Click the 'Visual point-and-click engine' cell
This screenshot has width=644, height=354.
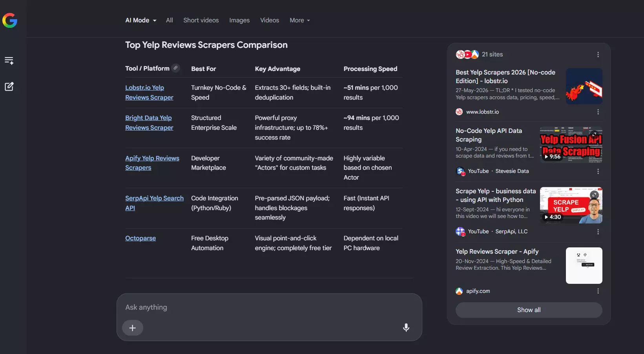(x=293, y=243)
